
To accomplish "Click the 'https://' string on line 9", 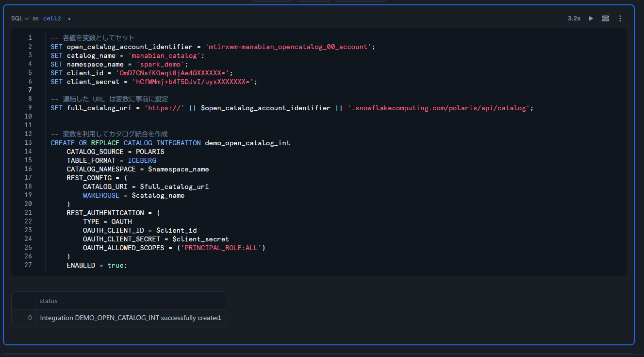I will [165, 108].
